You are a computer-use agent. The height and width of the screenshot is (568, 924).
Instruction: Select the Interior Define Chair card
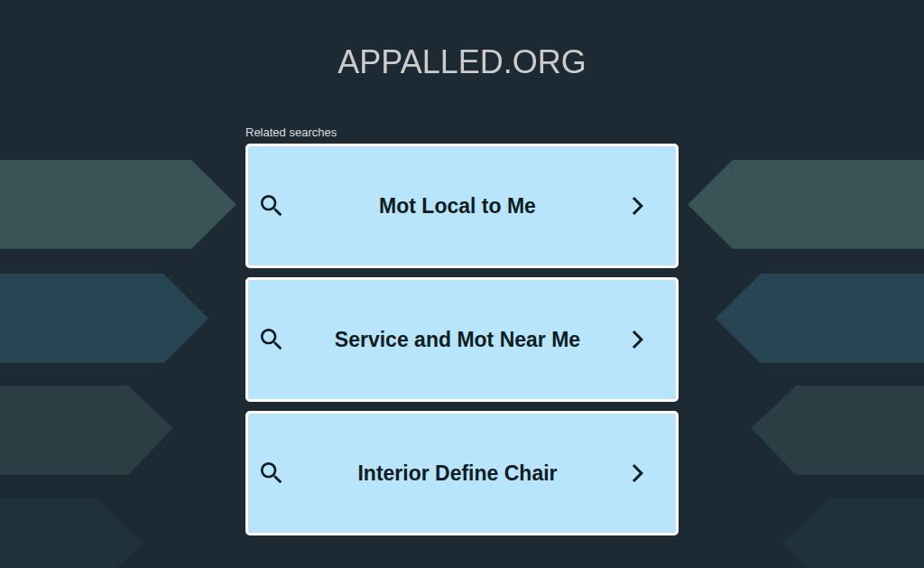(462, 473)
